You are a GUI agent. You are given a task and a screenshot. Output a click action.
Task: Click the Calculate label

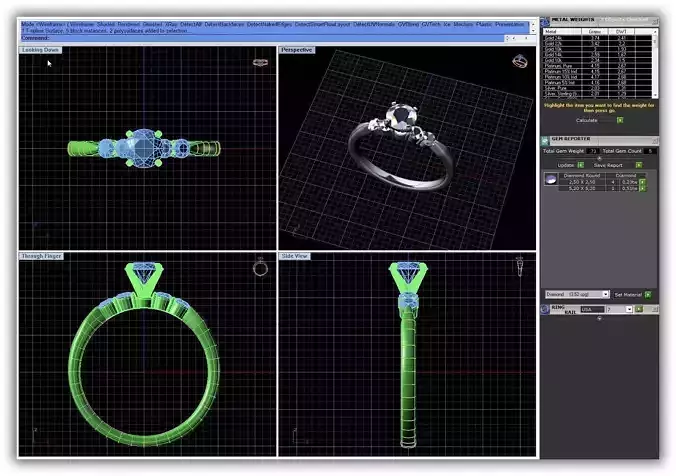[587, 120]
